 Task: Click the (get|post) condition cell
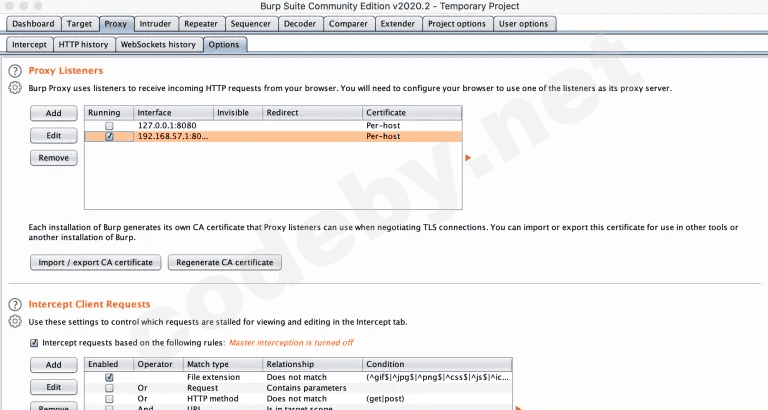(x=437, y=399)
